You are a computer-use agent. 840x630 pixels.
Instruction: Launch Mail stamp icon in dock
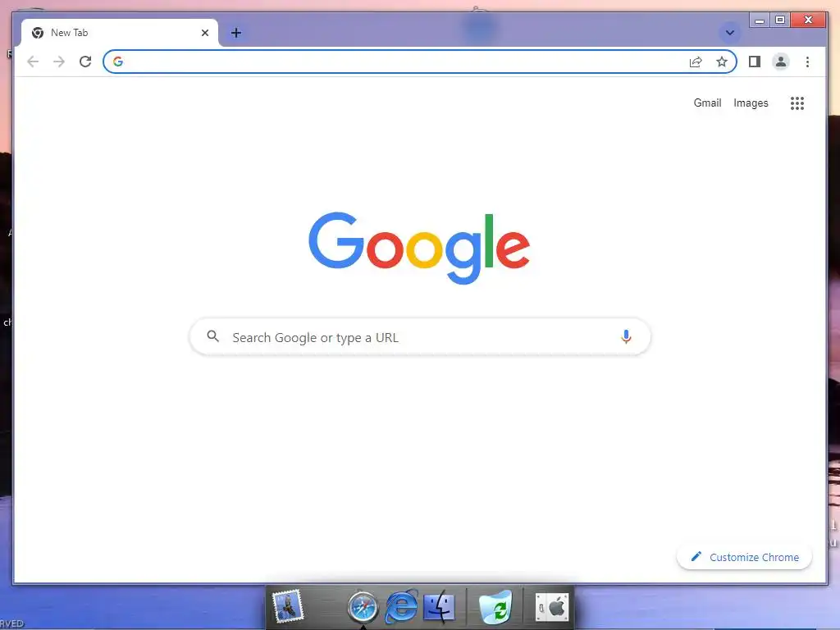click(288, 606)
